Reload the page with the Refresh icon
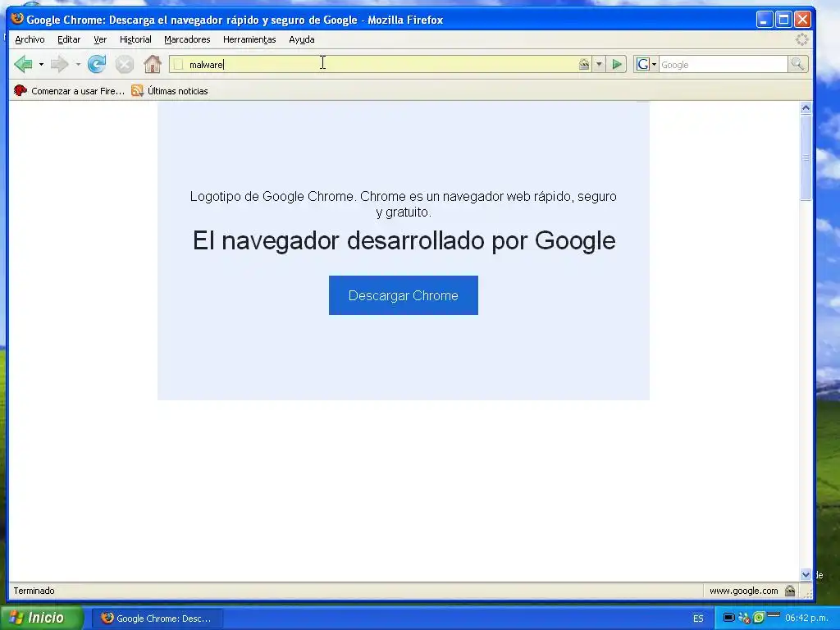The height and width of the screenshot is (630, 840). pos(97,64)
